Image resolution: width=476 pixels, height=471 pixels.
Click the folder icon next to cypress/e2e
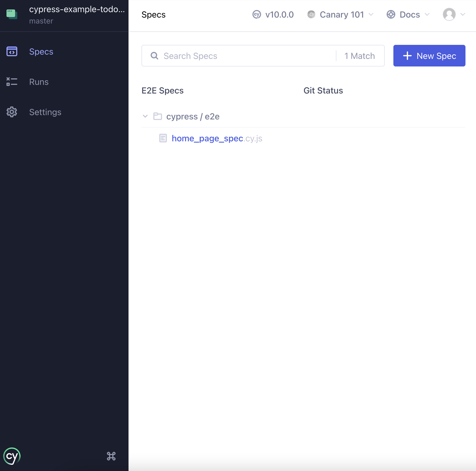pos(157,116)
